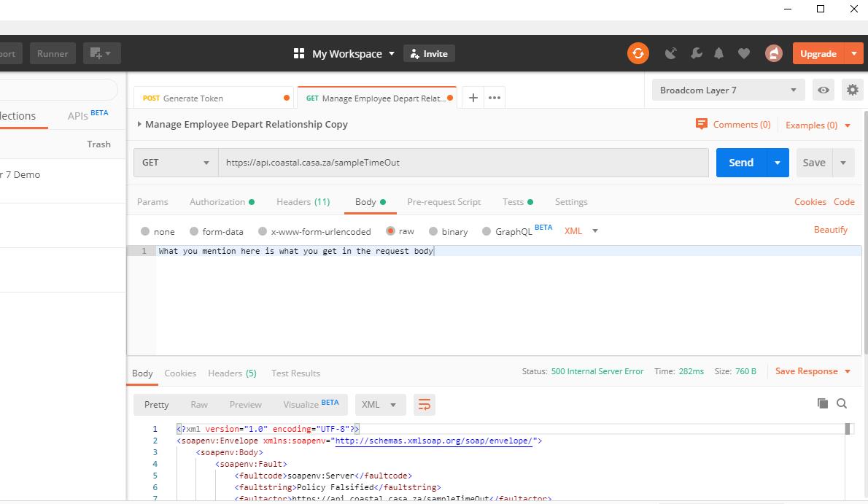Open settings with the wrench icon
This screenshot has width=868, height=504.
696,53
